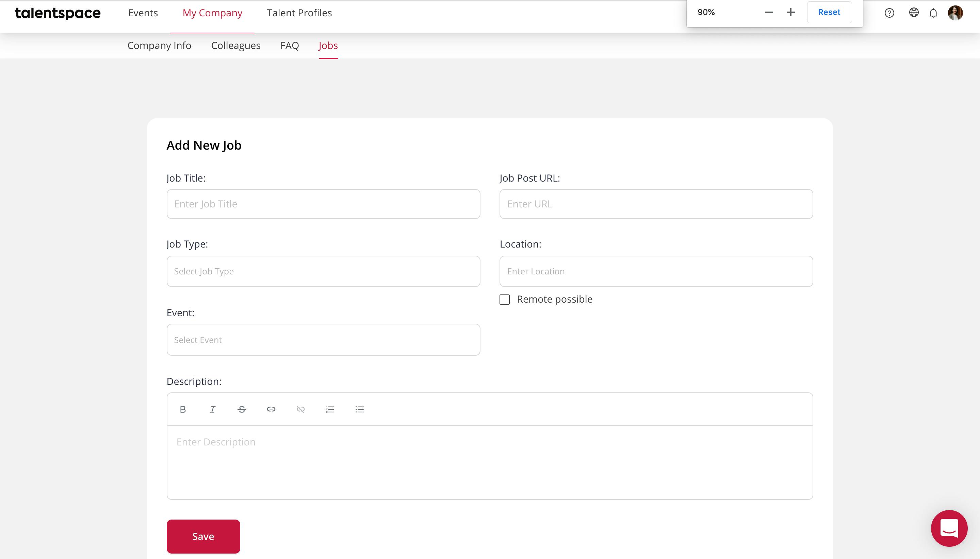Reset the browser zoom level
Image resolution: width=980 pixels, height=559 pixels.
click(x=829, y=12)
